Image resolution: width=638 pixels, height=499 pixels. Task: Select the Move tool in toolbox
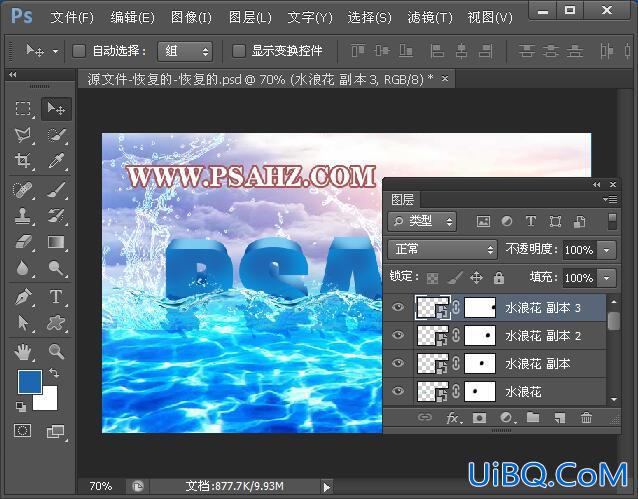pyautogui.click(x=56, y=109)
